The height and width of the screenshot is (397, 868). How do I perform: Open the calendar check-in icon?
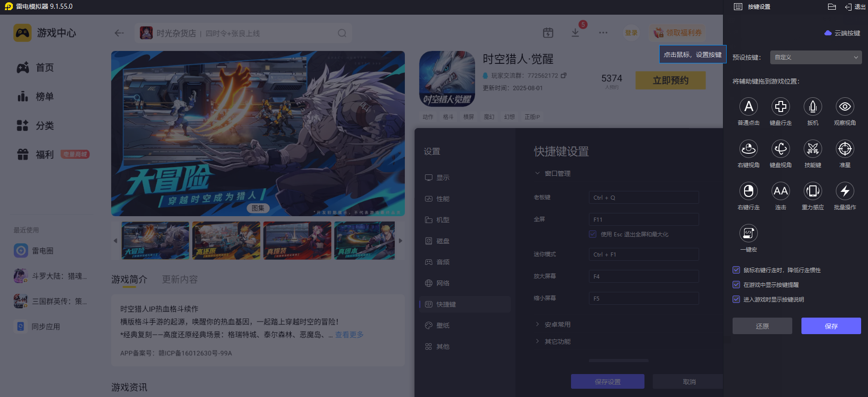(x=548, y=33)
